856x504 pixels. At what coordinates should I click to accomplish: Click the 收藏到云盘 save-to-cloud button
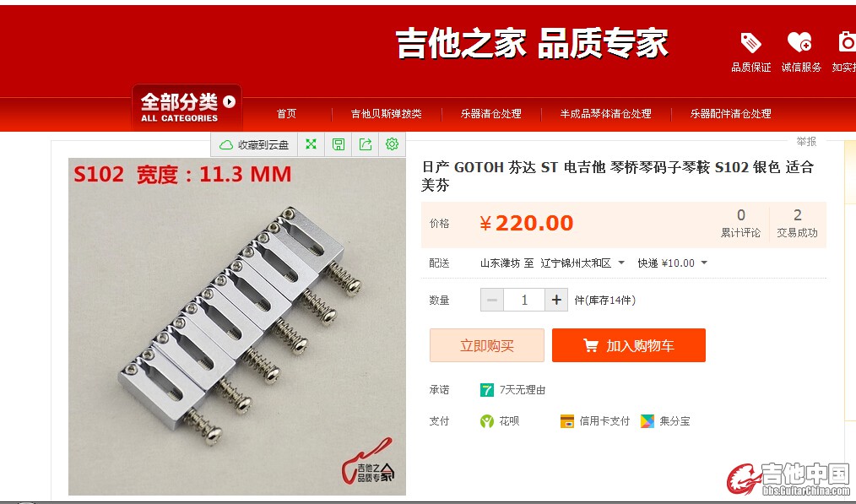[x=254, y=144]
